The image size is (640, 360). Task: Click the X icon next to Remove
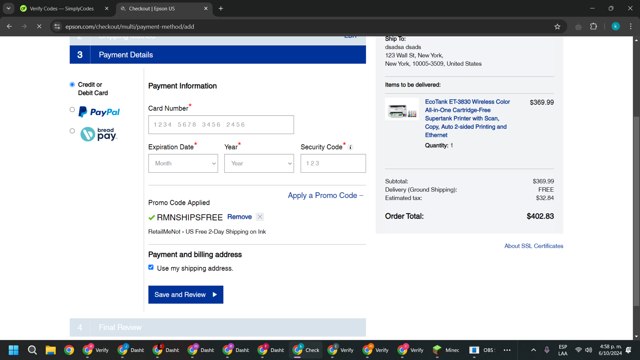click(260, 217)
